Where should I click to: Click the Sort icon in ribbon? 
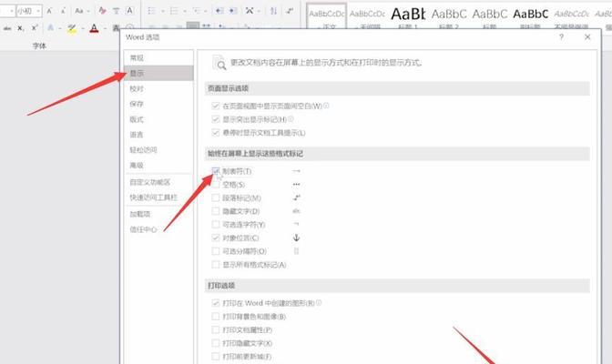[273, 11]
